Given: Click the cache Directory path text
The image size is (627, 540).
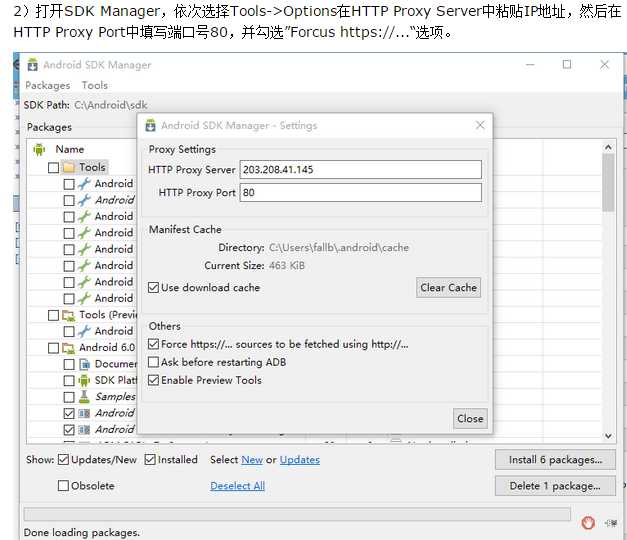Looking at the screenshot, I should tap(339, 248).
